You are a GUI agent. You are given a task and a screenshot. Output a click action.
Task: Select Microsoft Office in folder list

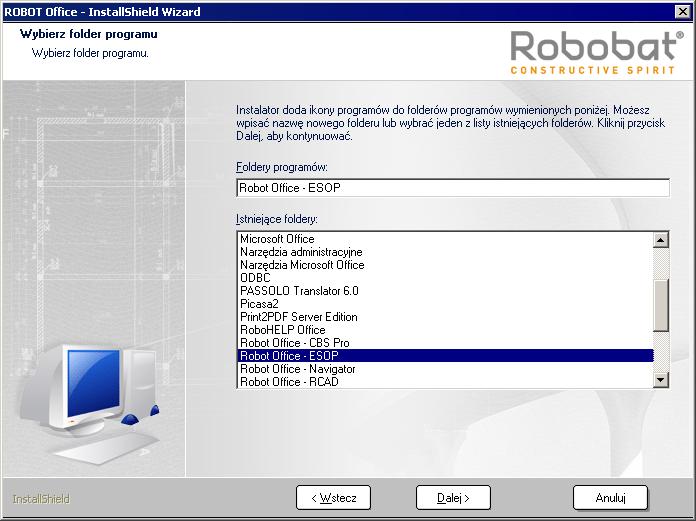446,239
